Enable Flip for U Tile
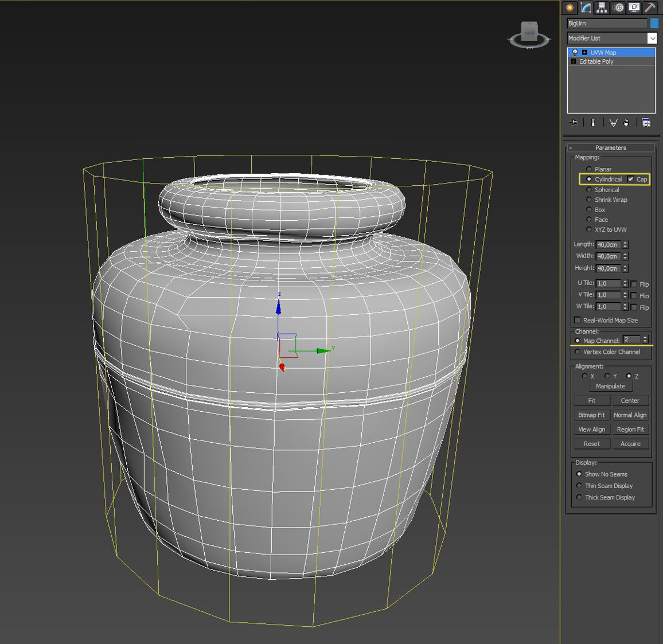Screen dimensions: 663x644 click(634, 284)
